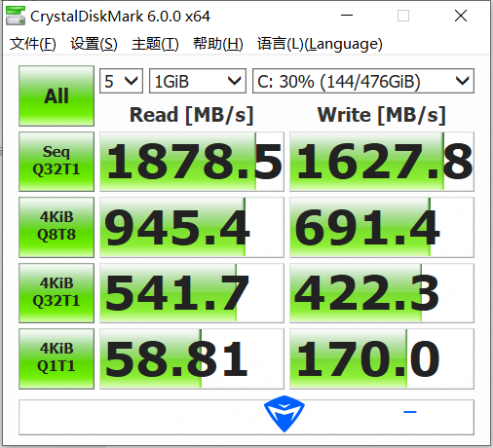
Task: Click the CrystalDiskMark app icon in title bar
Action: pyautogui.click(x=16, y=16)
